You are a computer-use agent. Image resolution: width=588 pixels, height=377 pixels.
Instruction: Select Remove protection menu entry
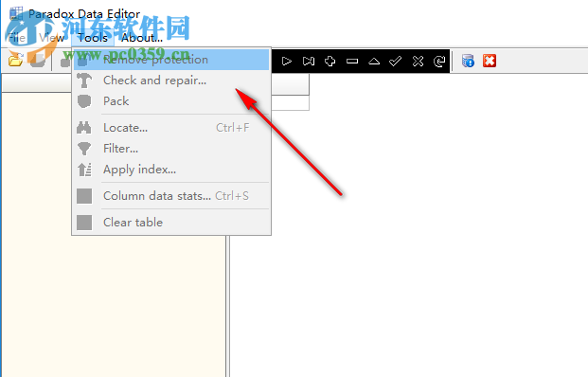[171, 60]
